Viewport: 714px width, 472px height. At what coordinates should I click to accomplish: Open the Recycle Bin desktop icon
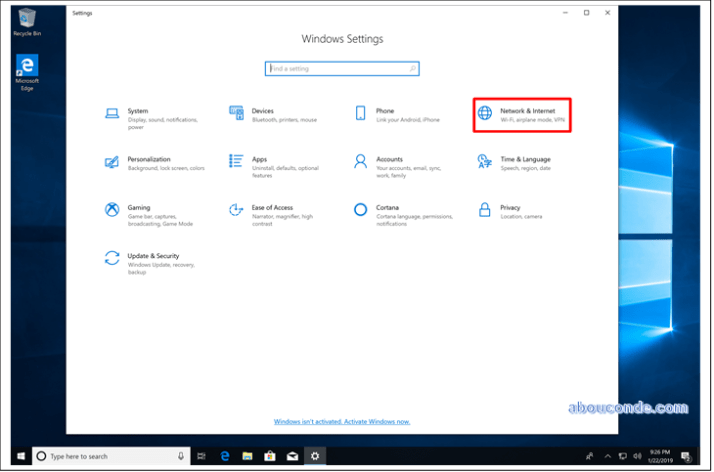pyautogui.click(x=26, y=22)
